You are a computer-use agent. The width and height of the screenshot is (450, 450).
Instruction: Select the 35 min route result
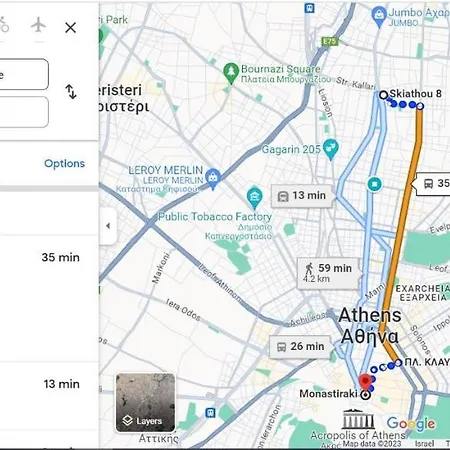(49, 257)
